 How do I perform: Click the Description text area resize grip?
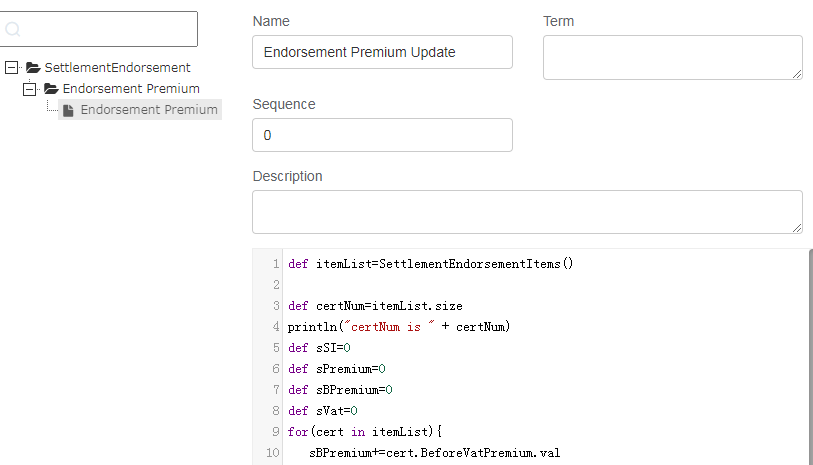coord(797,228)
